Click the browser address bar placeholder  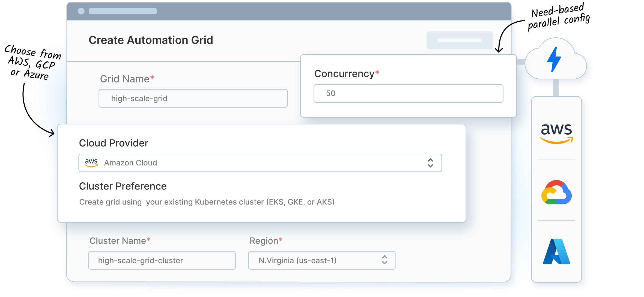[x=123, y=12]
